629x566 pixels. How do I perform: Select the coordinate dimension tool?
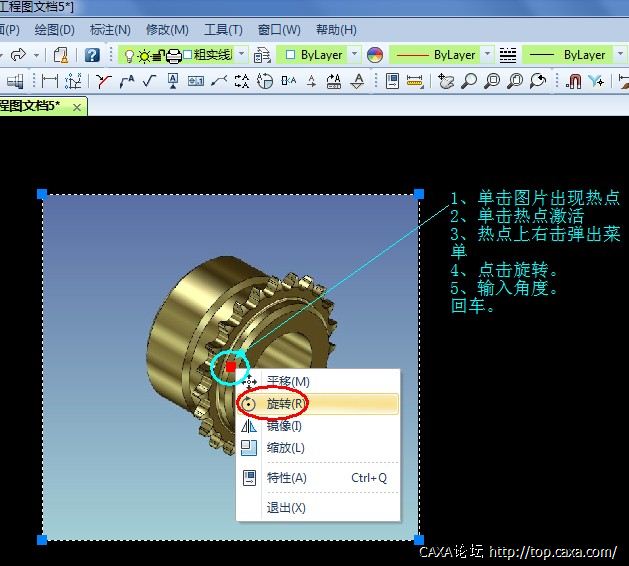(x=73, y=81)
